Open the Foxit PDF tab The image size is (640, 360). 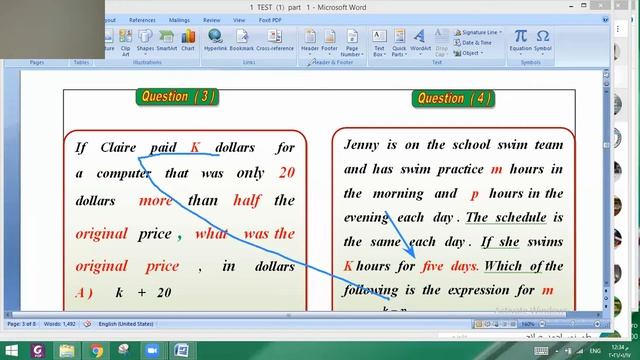(270, 20)
